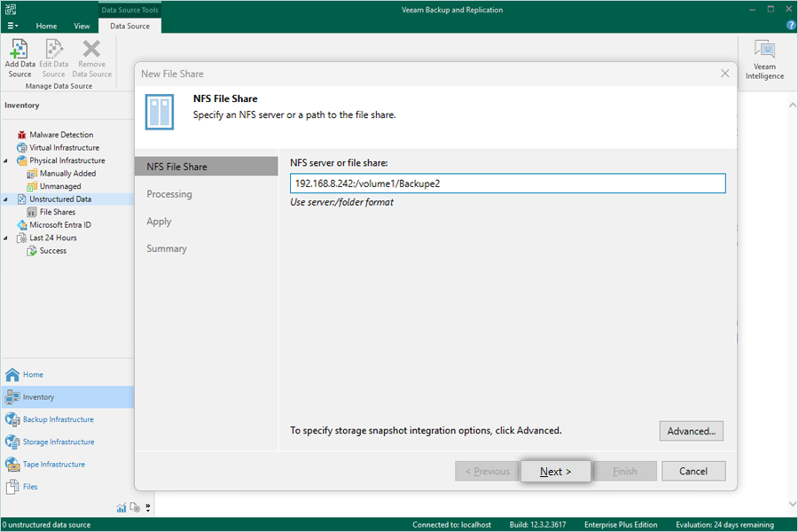Select Manually Added in the tree
Image resolution: width=798 pixels, height=532 pixels.
[x=67, y=174]
